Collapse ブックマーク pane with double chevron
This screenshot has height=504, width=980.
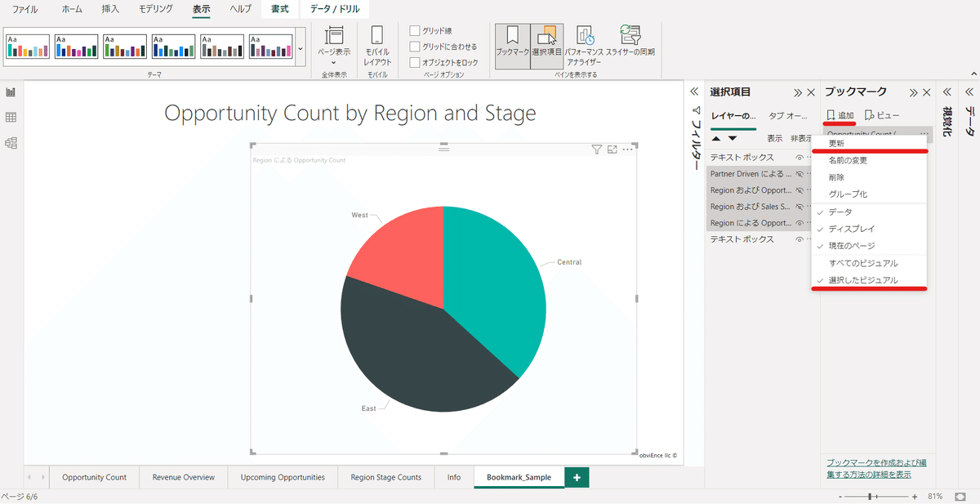[914, 92]
